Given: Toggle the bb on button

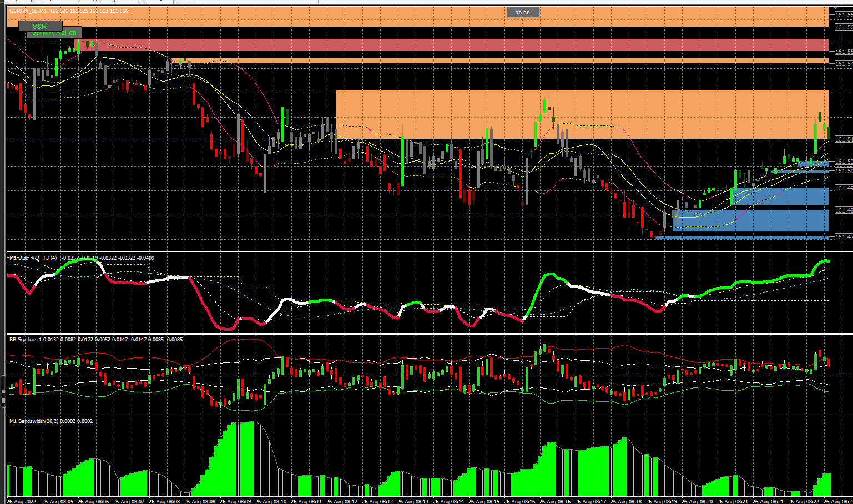Looking at the screenshot, I should click(x=523, y=12).
